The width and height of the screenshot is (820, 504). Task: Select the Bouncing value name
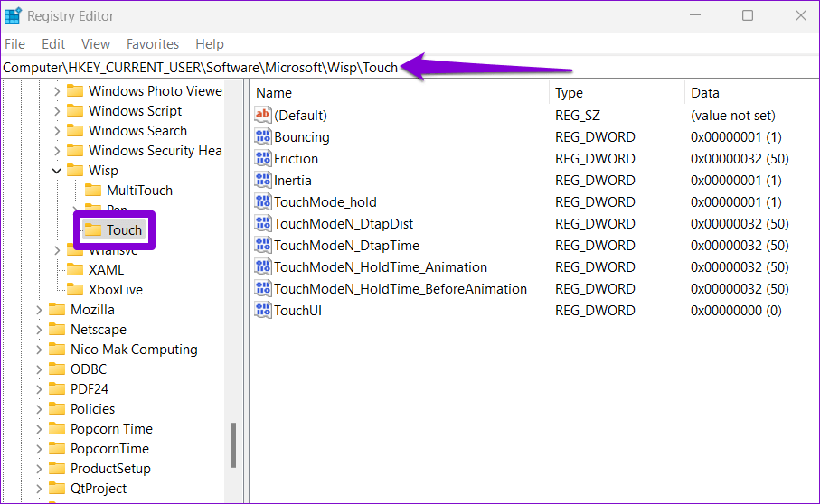pyautogui.click(x=302, y=136)
